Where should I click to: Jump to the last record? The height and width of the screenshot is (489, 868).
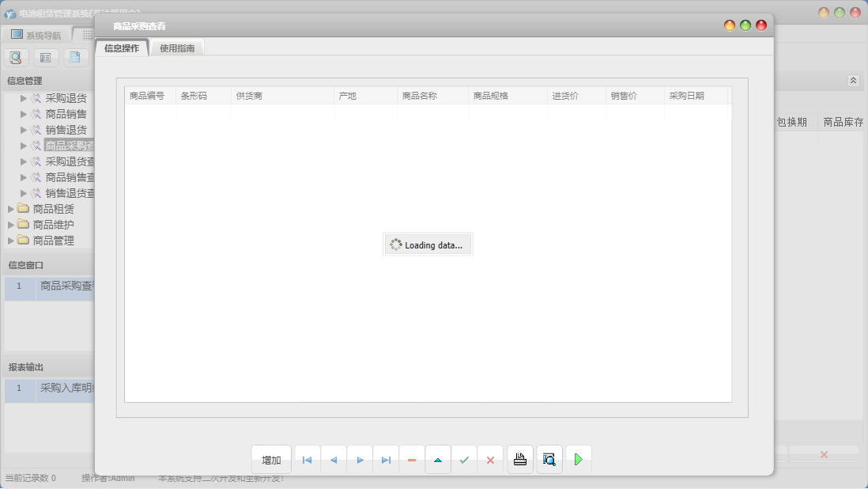click(x=386, y=460)
